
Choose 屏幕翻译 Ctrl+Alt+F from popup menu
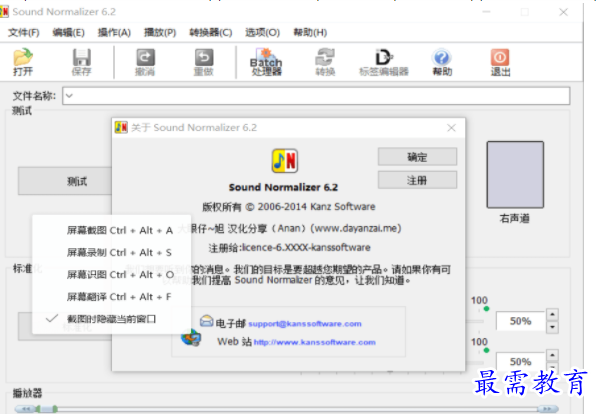pyautogui.click(x=112, y=297)
